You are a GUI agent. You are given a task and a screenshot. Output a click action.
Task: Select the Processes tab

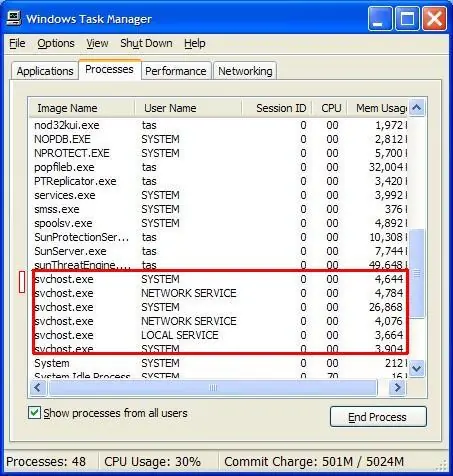[109, 69]
